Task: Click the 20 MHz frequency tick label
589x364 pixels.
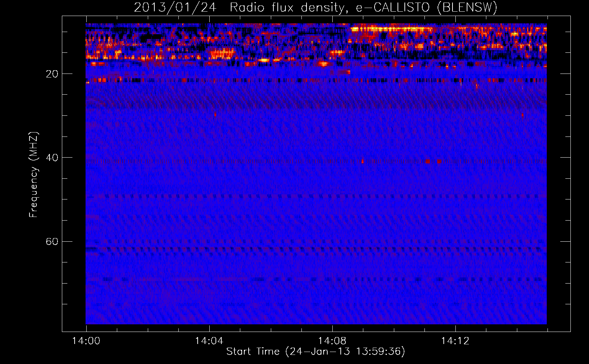Action: point(52,74)
